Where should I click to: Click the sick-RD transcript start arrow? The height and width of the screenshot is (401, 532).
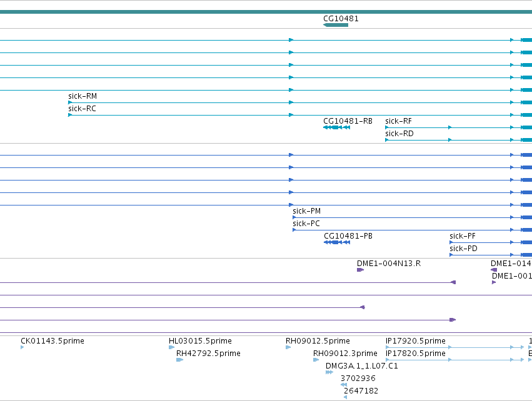point(387,140)
